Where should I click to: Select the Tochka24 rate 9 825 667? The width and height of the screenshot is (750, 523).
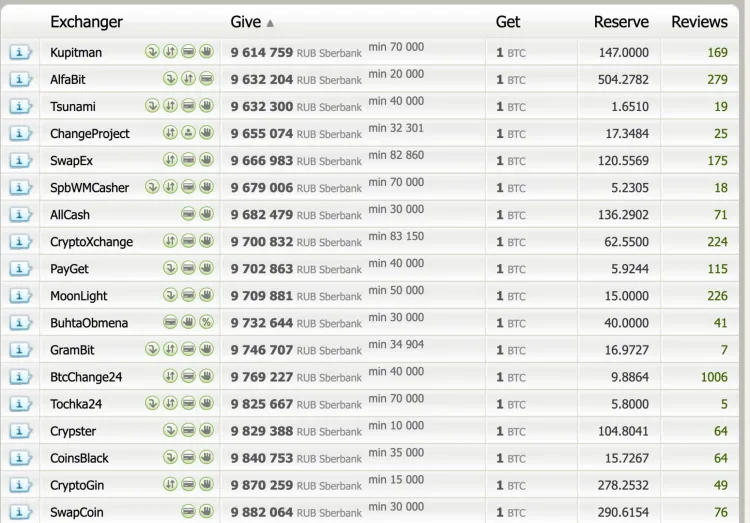[x=262, y=404]
